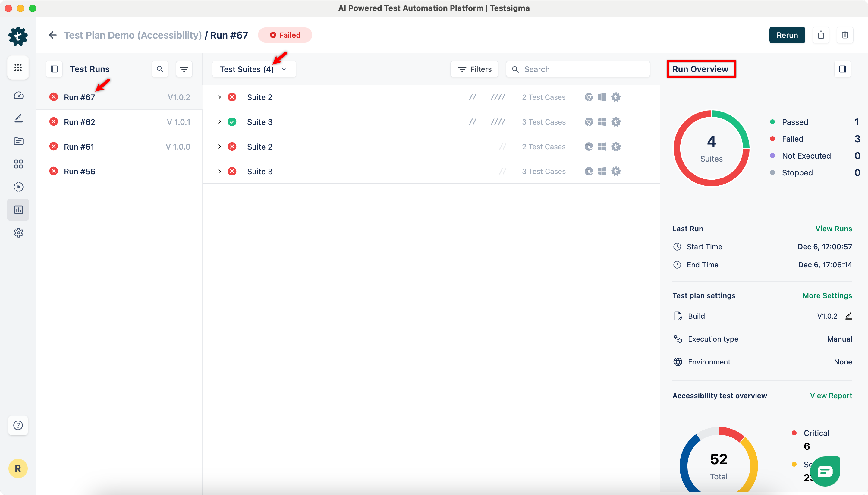Collapse the Test Runs left panel toggle
Image resolution: width=868 pixels, height=495 pixels.
[x=54, y=69]
